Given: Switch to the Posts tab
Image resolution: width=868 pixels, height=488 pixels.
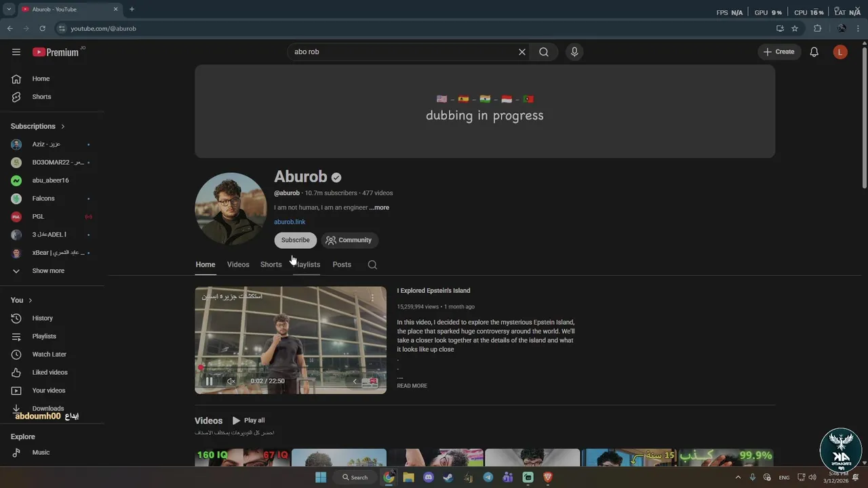Looking at the screenshot, I should (x=342, y=264).
